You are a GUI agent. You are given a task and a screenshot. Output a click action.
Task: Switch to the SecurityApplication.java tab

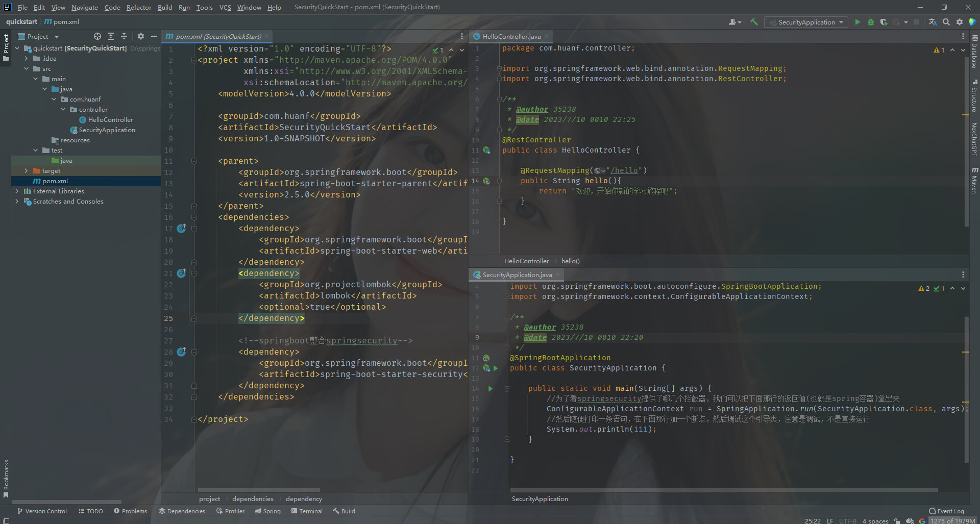pos(517,275)
